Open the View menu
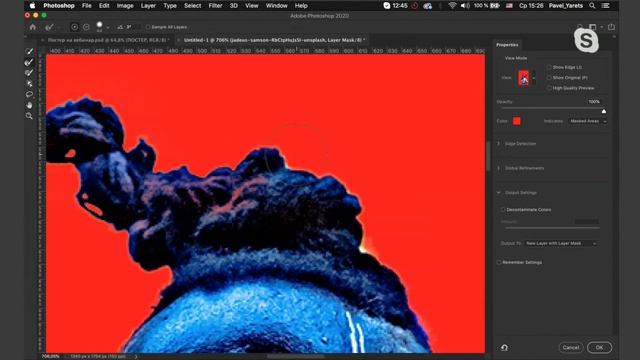The width and height of the screenshot is (640, 360). click(251, 6)
